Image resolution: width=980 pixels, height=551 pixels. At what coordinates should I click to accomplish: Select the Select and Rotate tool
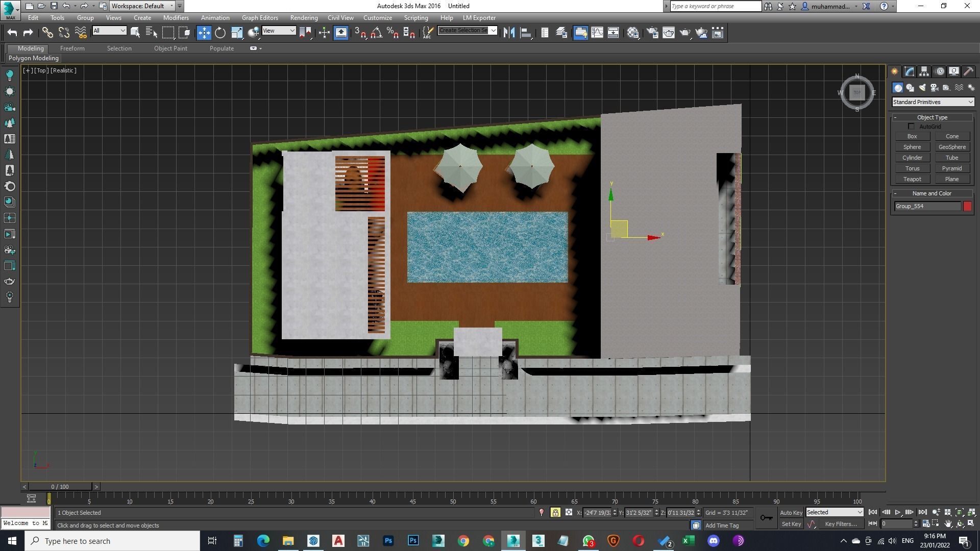220,33
